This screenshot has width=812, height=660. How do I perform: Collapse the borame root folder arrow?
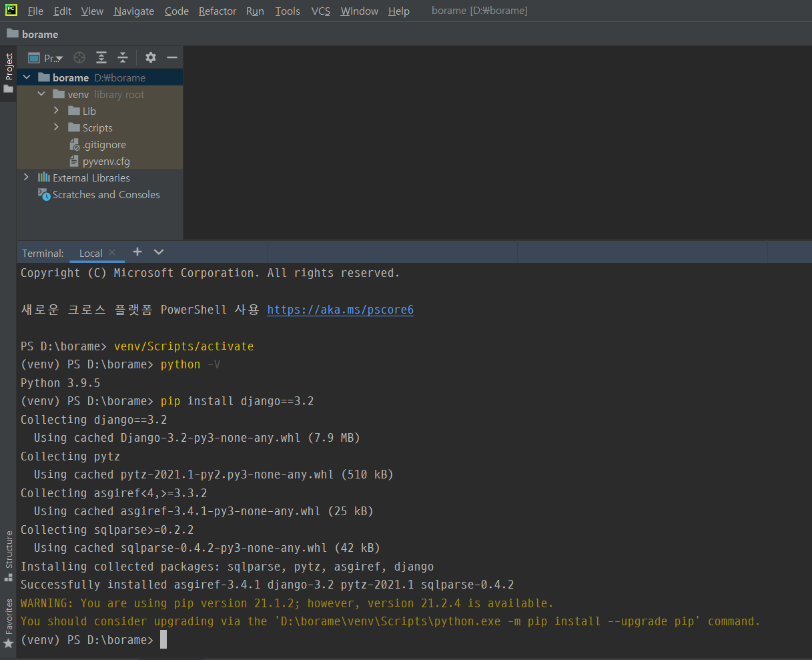[x=27, y=77]
